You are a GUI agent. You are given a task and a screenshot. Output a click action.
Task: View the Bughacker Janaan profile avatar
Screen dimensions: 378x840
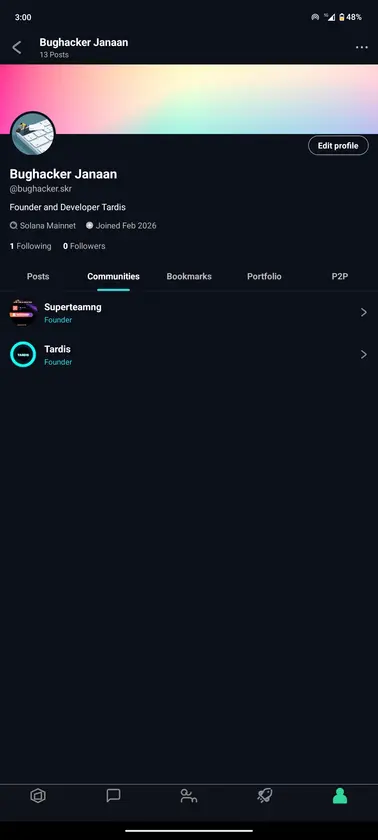33,133
